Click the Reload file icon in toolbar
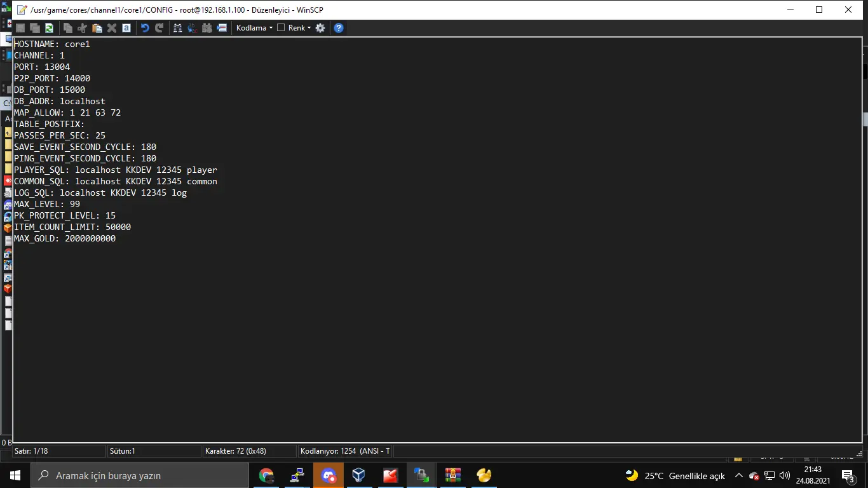The height and width of the screenshot is (488, 868). tap(48, 28)
